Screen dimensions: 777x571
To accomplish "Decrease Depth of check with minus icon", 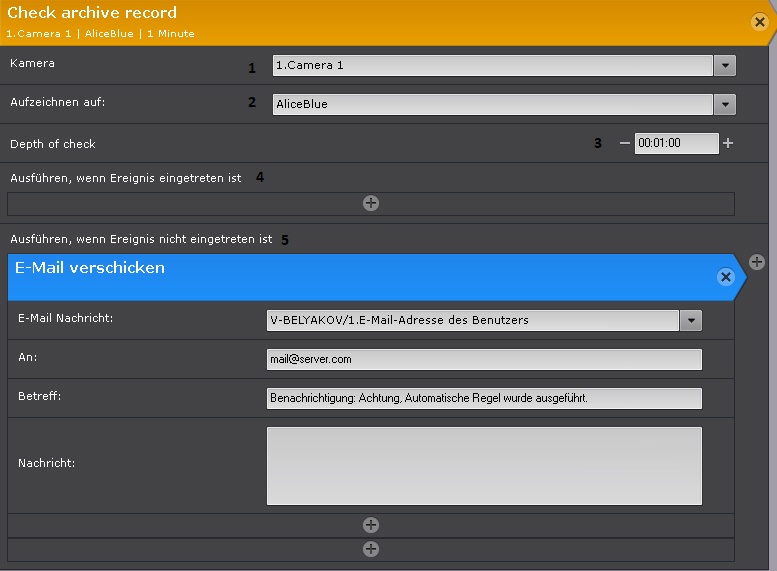I will click(625, 143).
